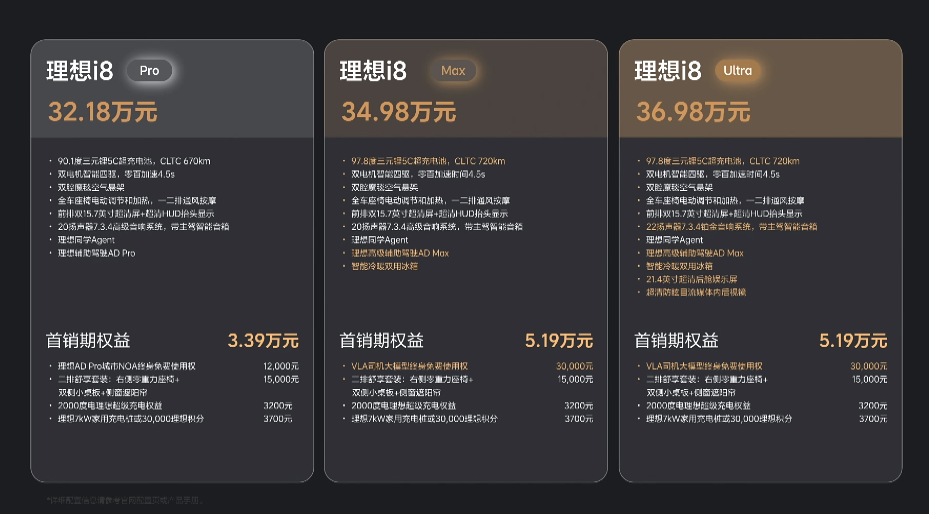
Task: Click the 理想辅助驾驶AD Pro line
Action: click(x=97, y=253)
